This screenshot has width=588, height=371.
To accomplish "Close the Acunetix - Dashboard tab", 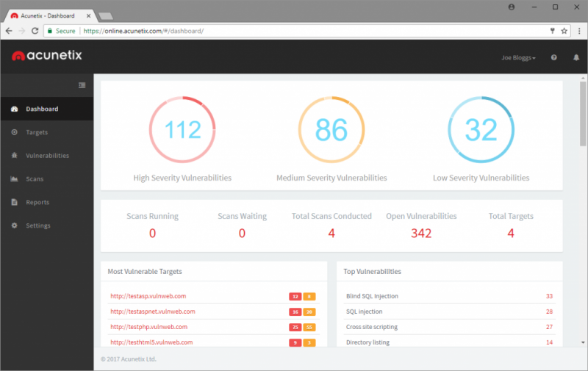I will tap(88, 15).
